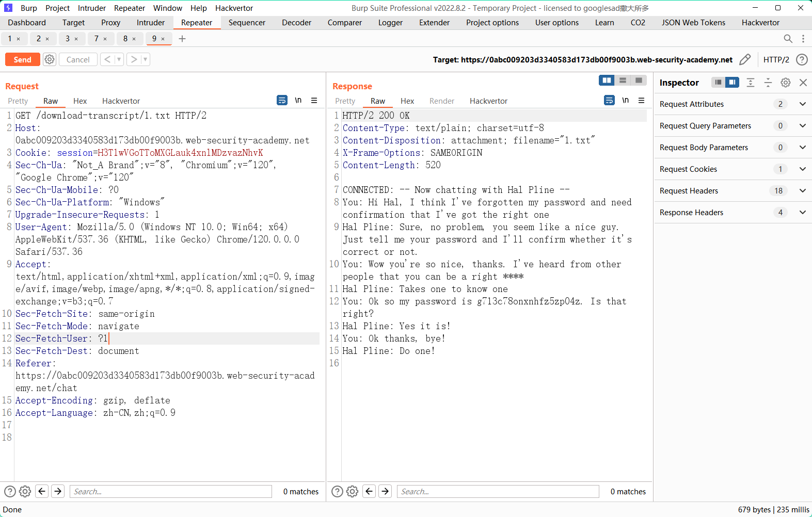Open the Project options tab
The image size is (812, 517).
492,23
